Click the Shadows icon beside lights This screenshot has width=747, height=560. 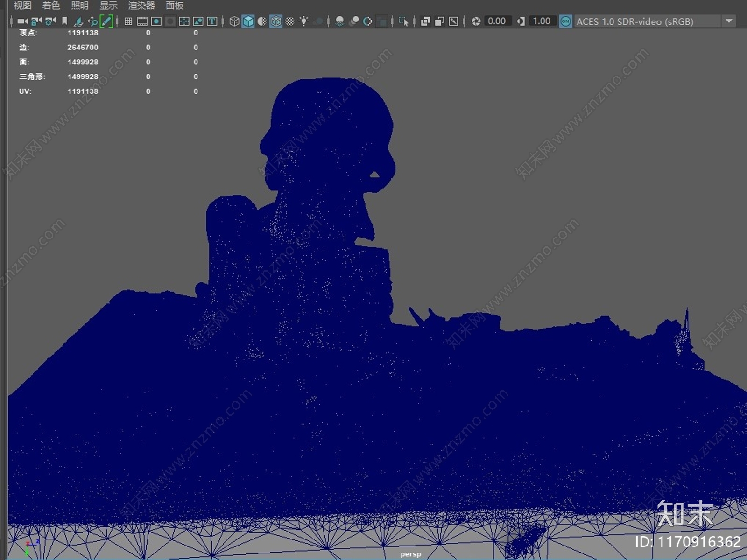tap(318, 21)
